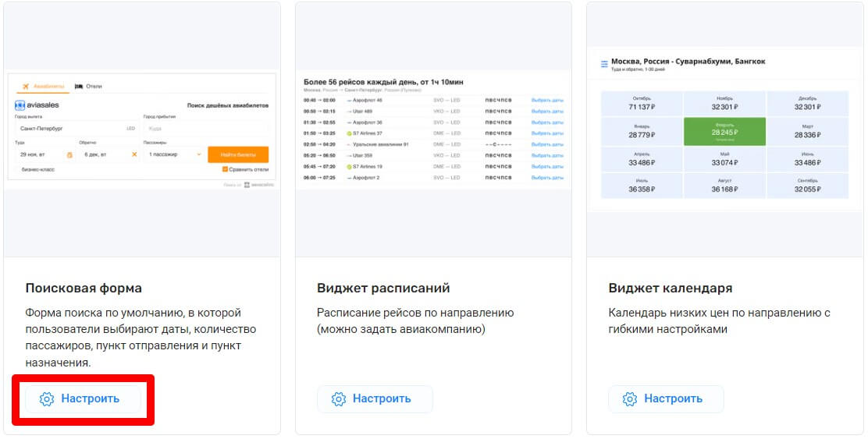Clear the return date 6 дек with the X icon
The width and height of the screenshot is (868, 439).
[134, 154]
